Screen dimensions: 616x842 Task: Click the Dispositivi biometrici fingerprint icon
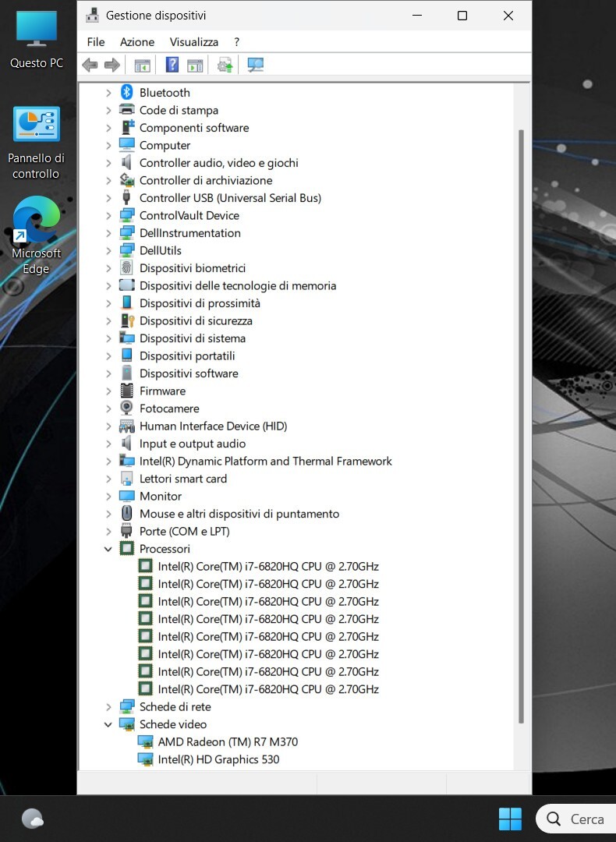127,268
